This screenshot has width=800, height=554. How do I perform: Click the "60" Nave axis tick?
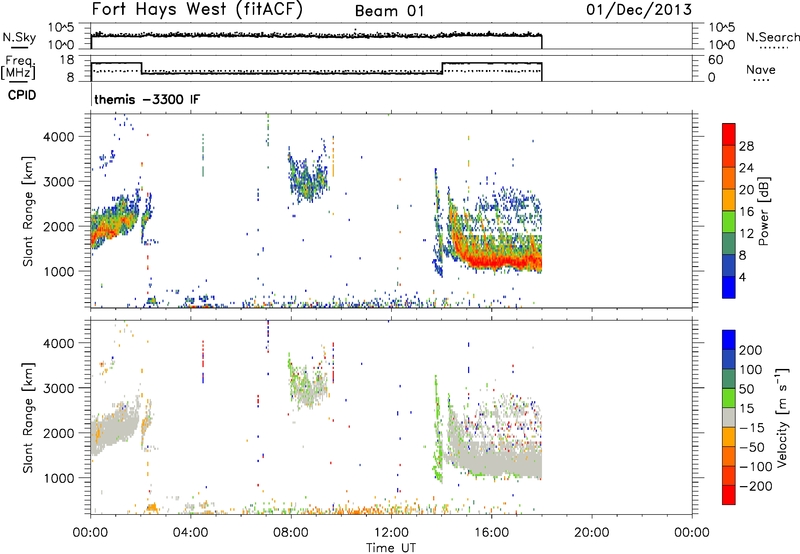click(x=716, y=60)
